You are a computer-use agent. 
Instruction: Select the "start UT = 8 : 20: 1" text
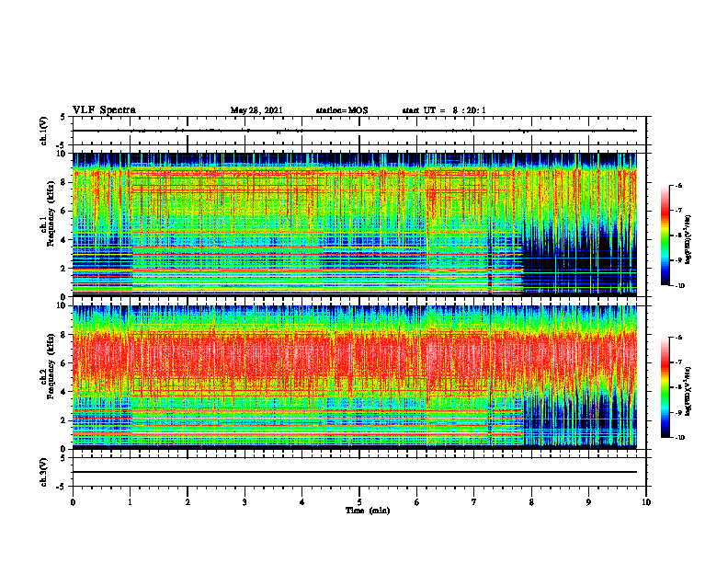click(444, 110)
